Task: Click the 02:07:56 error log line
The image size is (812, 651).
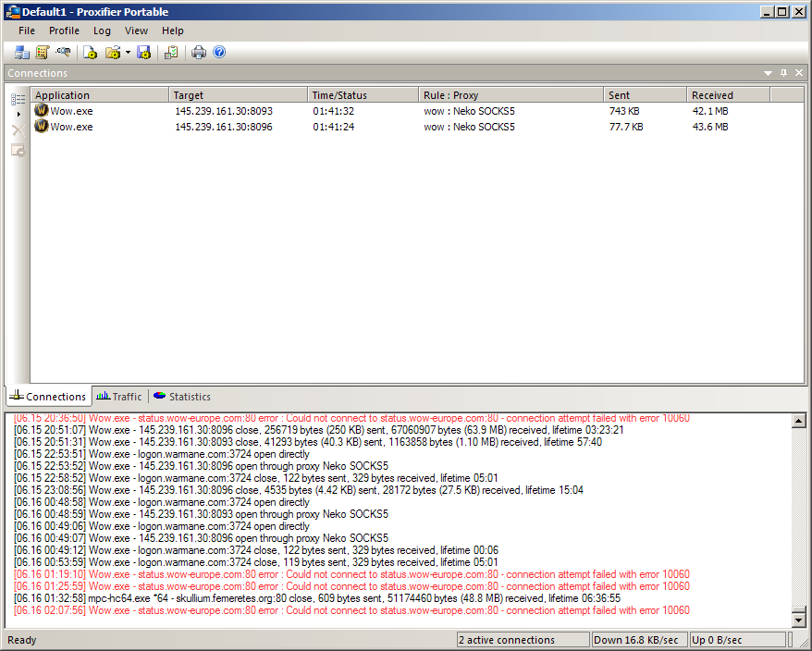Action: 351,610
